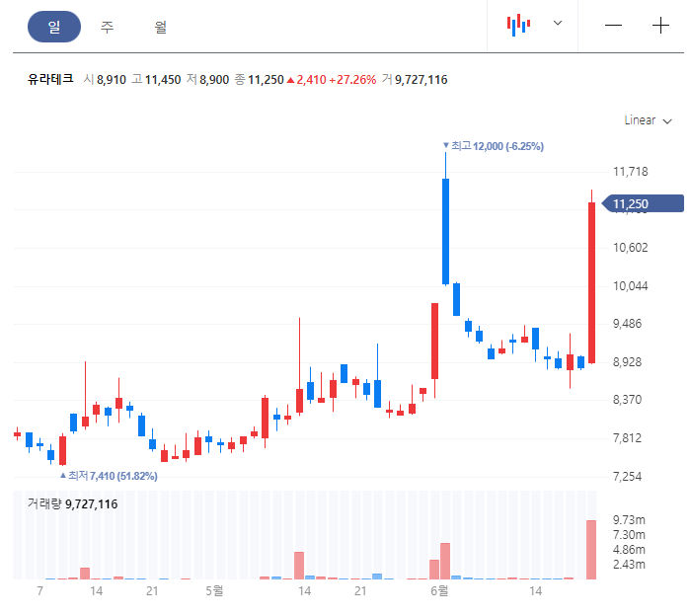The height and width of the screenshot is (616, 690).
Task: Click the 4.86m volume axis label
Action: 629,550
